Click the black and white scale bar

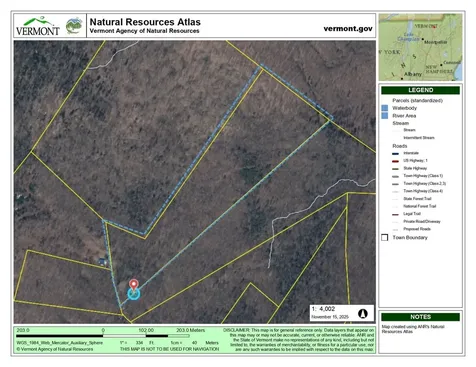(x=103, y=336)
